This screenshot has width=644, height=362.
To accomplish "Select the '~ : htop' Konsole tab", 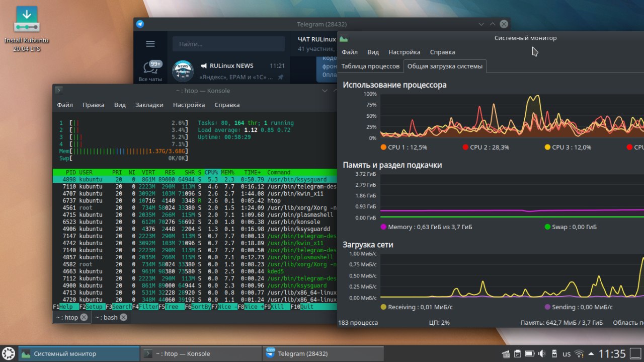I will [71, 317].
